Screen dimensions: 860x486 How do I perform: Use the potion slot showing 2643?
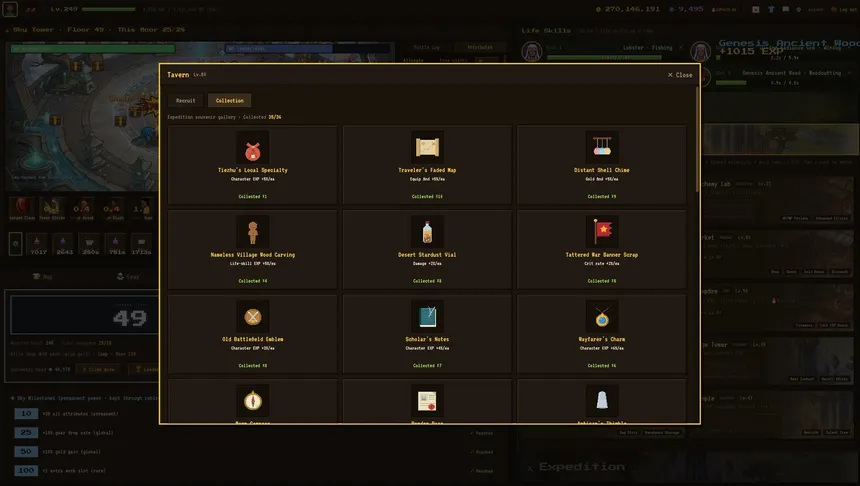(64, 244)
